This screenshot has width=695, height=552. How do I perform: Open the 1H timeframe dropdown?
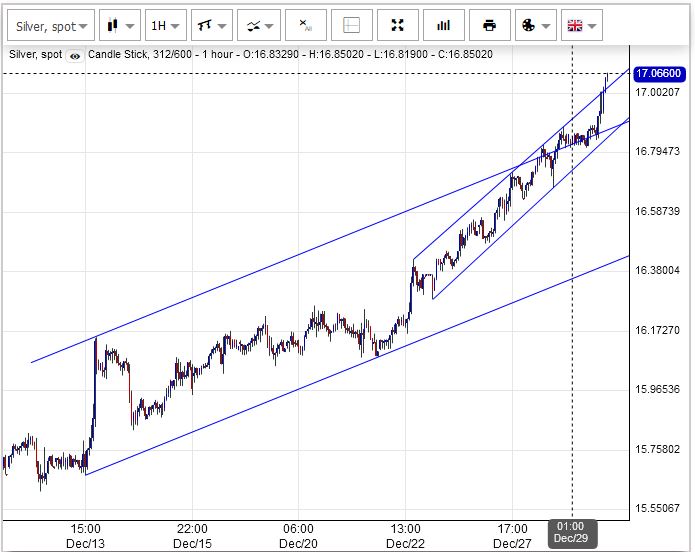[x=165, y=26]
